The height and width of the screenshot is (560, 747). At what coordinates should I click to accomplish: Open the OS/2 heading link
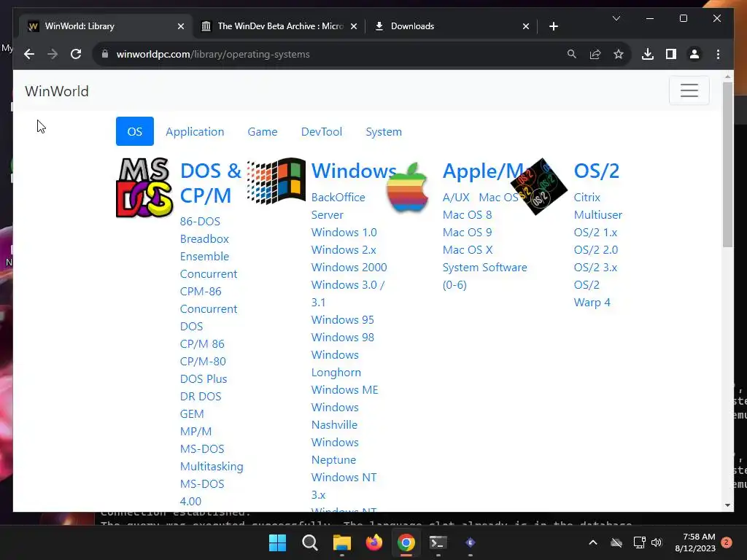coord(597,171)
